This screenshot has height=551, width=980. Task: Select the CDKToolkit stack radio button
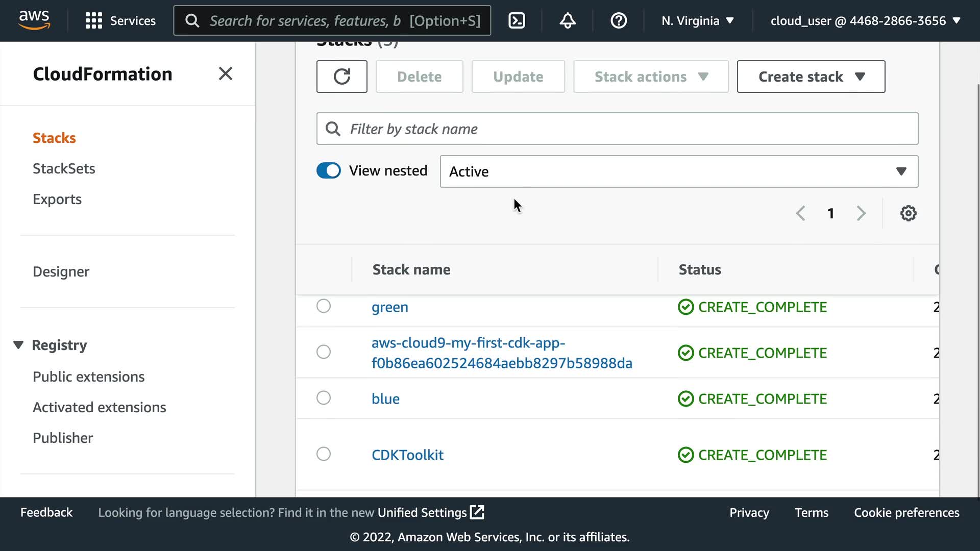(324, 454)
